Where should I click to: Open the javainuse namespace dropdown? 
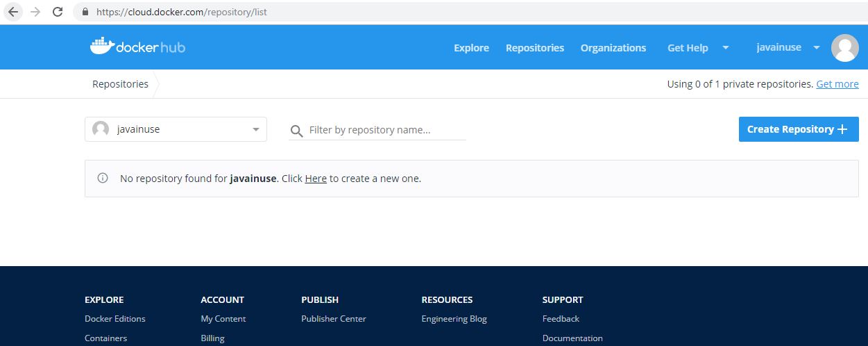(176, 129)
